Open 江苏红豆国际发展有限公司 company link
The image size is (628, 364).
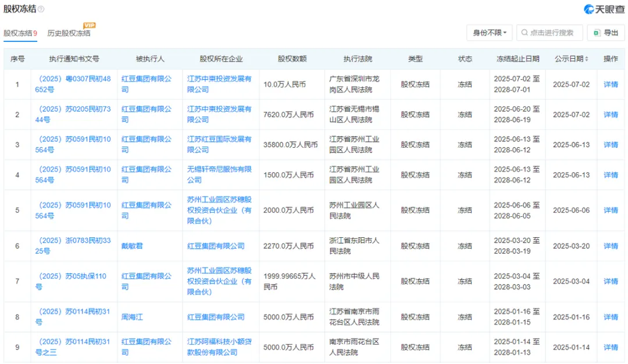pyautogui.click(x=219, y=144)
